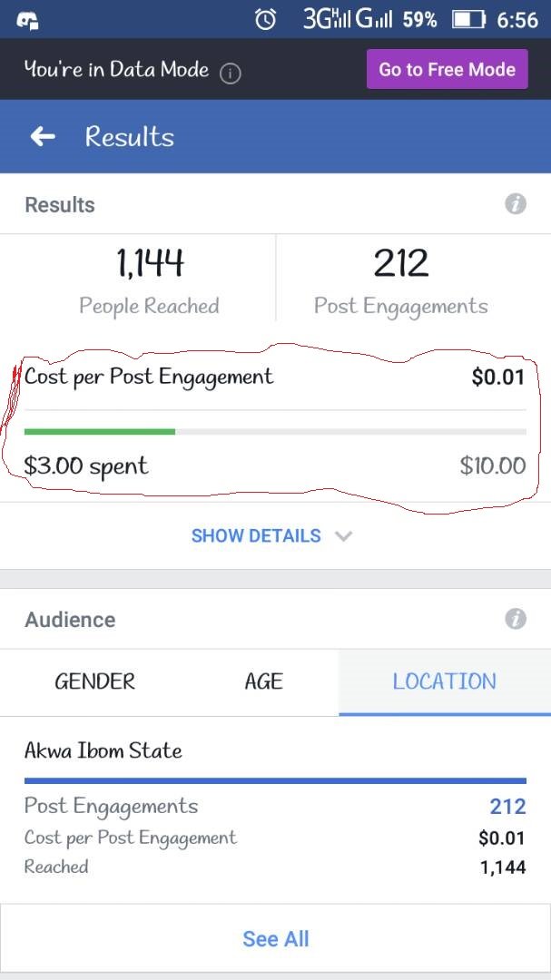Switch to the GENDER tab

[94, 681]
